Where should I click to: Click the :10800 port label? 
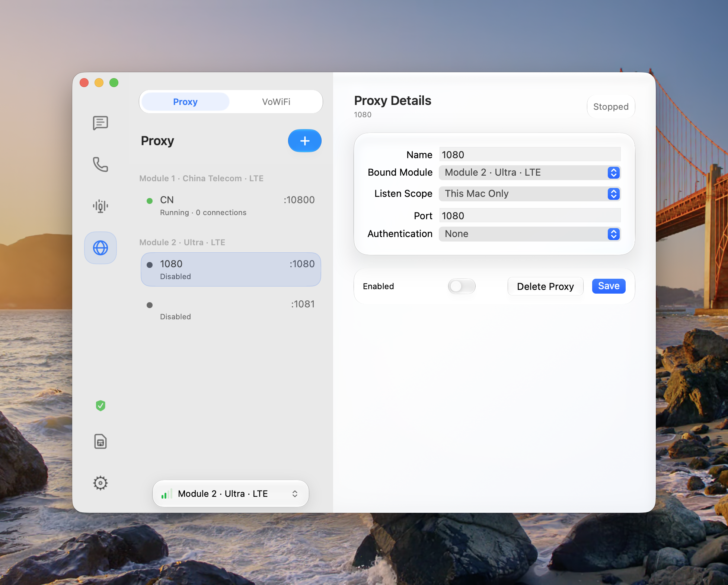click(299, 200)
